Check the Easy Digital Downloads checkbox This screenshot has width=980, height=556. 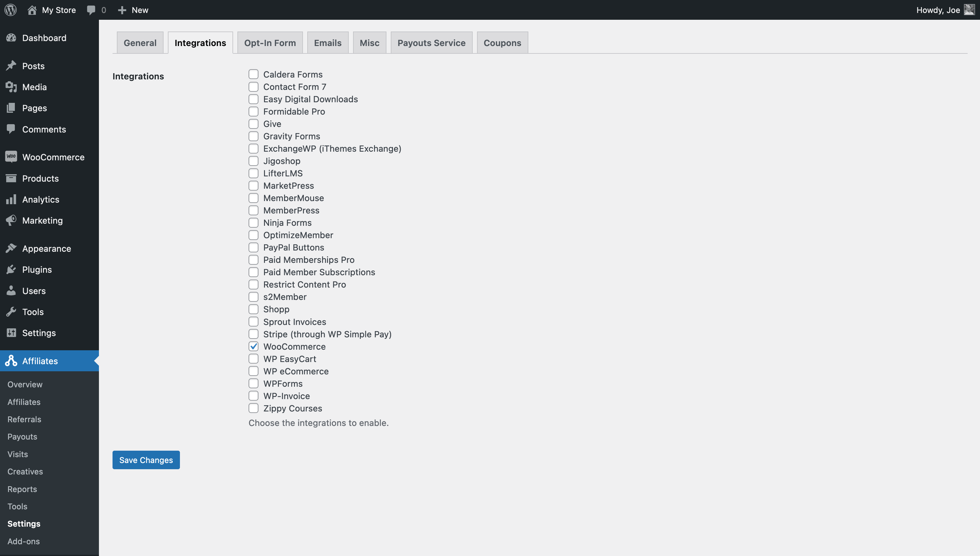[x=253, y=99]
